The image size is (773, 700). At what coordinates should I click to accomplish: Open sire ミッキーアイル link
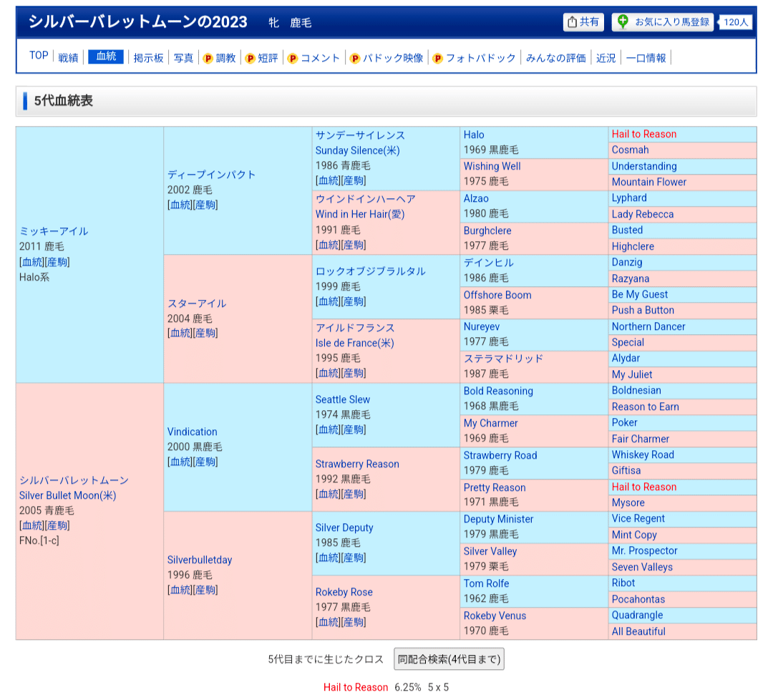point(54,231)
